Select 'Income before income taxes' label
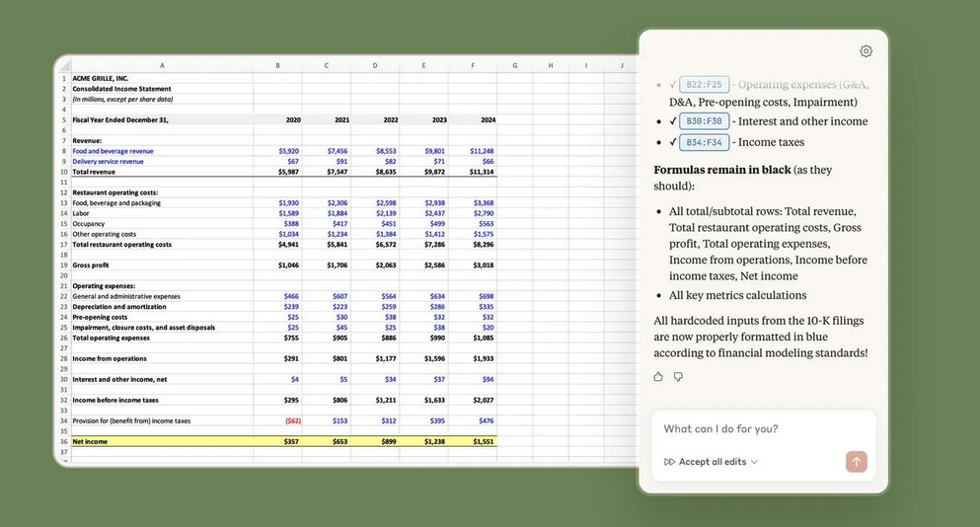Viewport: 980px width, 527px height. click(163, 400)
